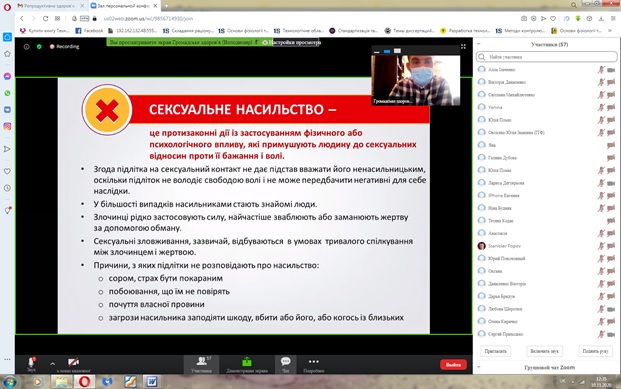Collapse the Participants panel header chevron
Screen dimensions: 621x389
point(478,44)
